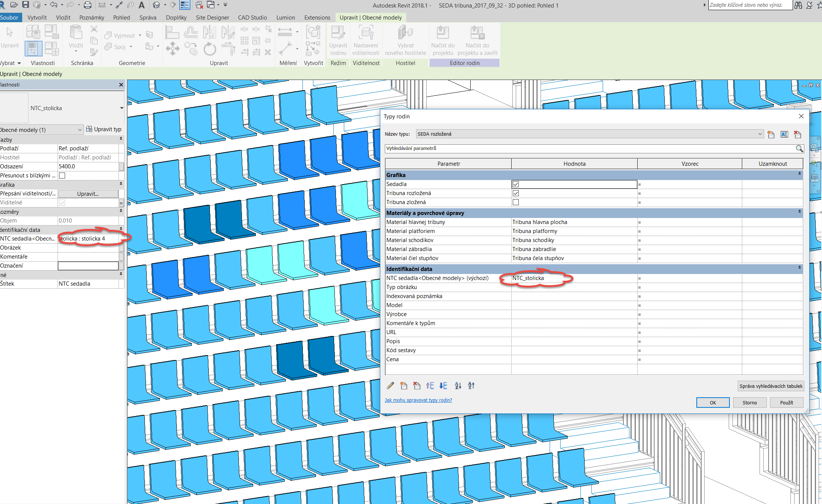Collapse the Grafika parameter group

click(799, 174)
